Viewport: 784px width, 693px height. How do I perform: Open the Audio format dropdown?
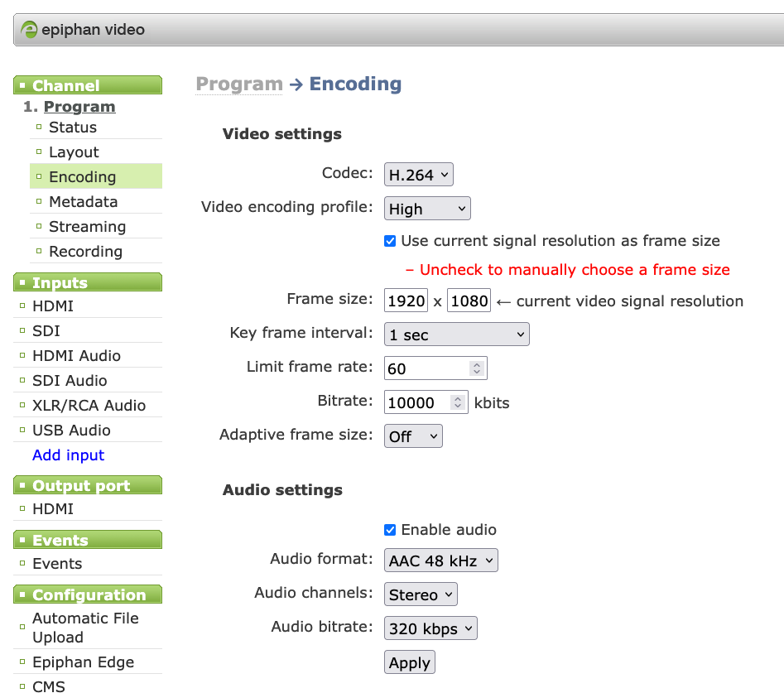click(441, 561)
